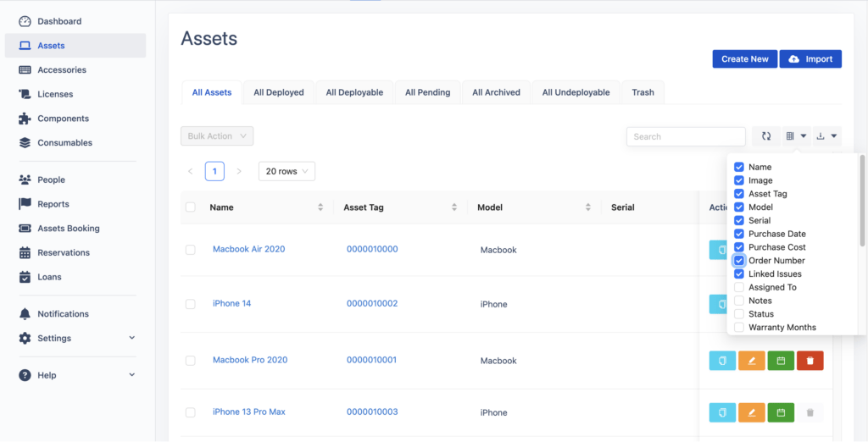
Task: Click the blue clone icon for Macbook Pro 2020
Action: coord(722,361)
